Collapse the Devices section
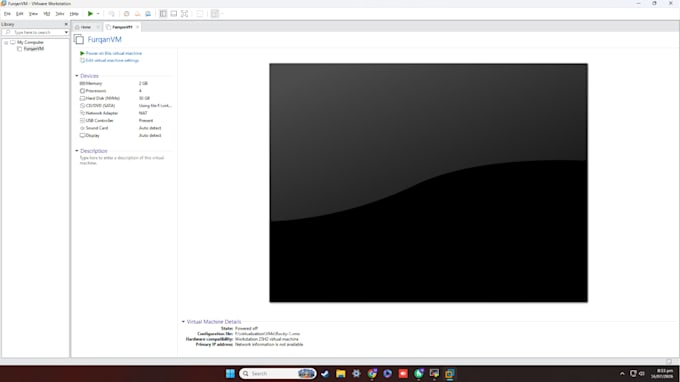The width and height of the screenshot is (680, 382). coord(77,76)
